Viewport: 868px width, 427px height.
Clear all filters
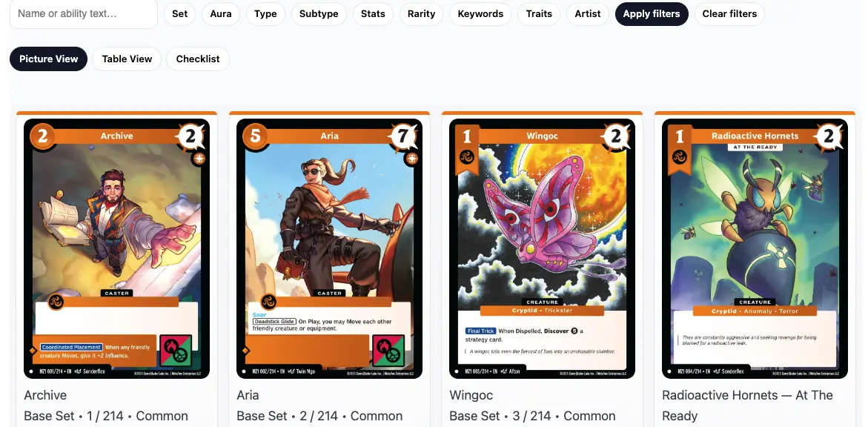[729, 14]
